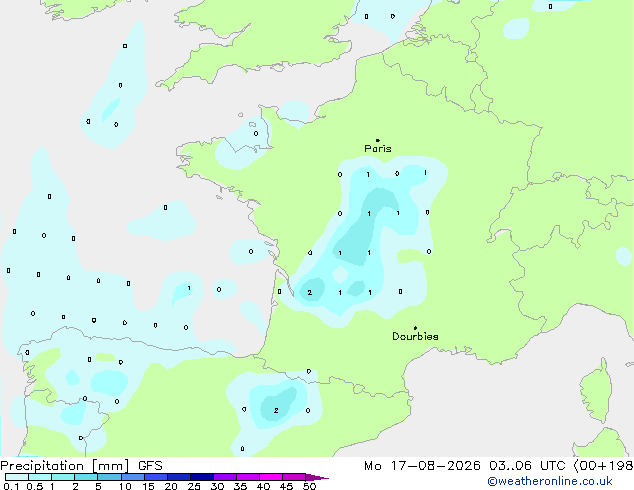The width and height of the screenshot is (634, 490).
Task: Click the '2' precipitation value in northern Spain
Action: (276, 410)
